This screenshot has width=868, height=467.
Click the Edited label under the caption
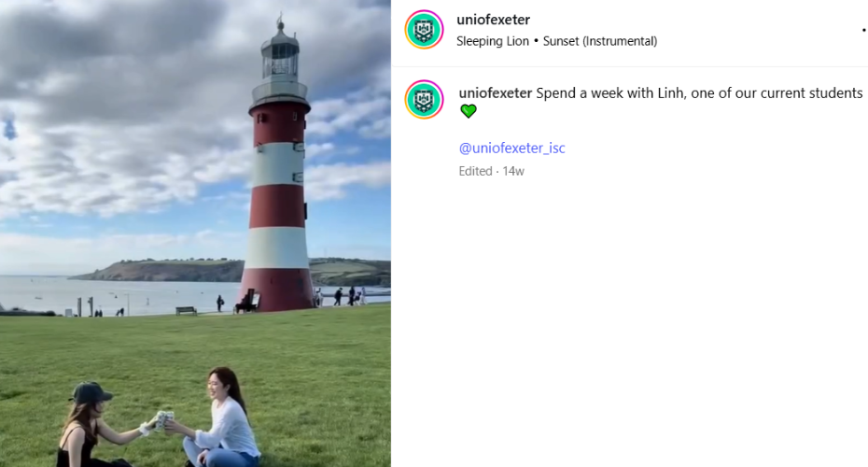(x=475, y=171)
